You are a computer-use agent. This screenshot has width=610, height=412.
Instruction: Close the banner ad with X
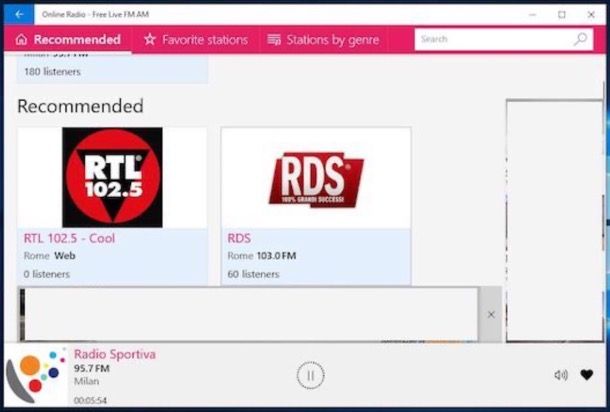pos(491,314)
